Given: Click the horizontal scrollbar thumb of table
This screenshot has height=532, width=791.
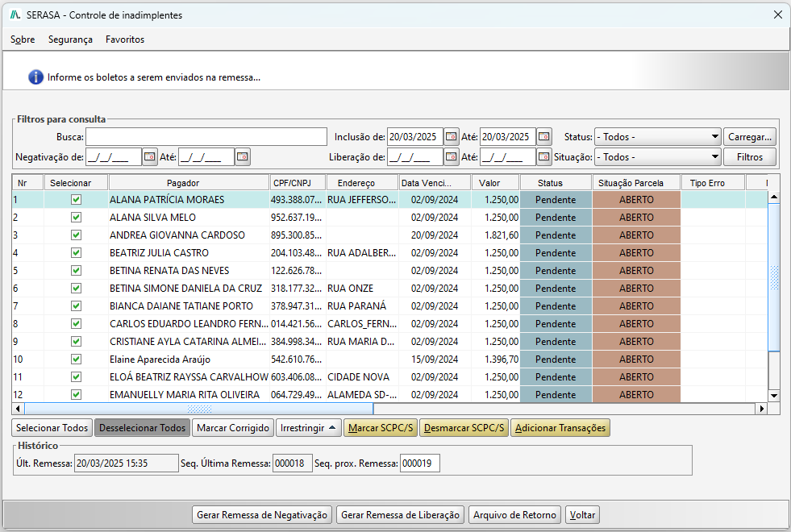Looking at the screenshot, I should (x=199, y=409).
